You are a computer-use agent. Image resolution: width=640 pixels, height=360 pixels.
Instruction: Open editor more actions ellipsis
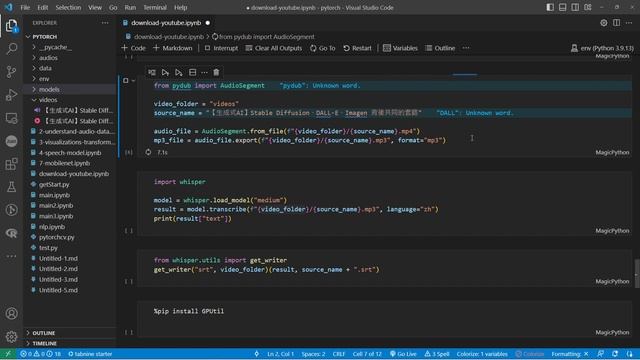(x=629, y=23)
